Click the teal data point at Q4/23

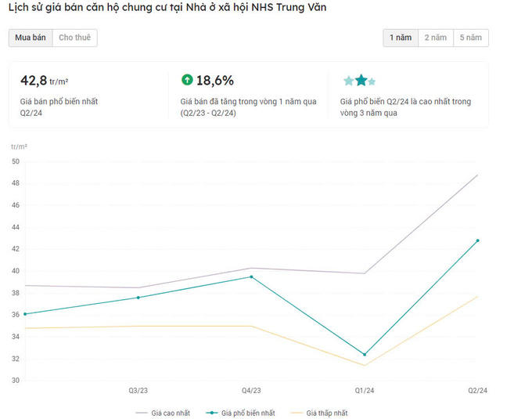[251, 276]
